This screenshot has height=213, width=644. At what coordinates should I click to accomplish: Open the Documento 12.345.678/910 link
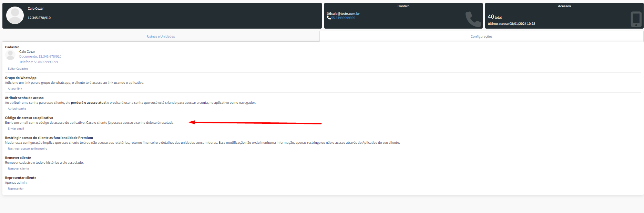point(40,57)
